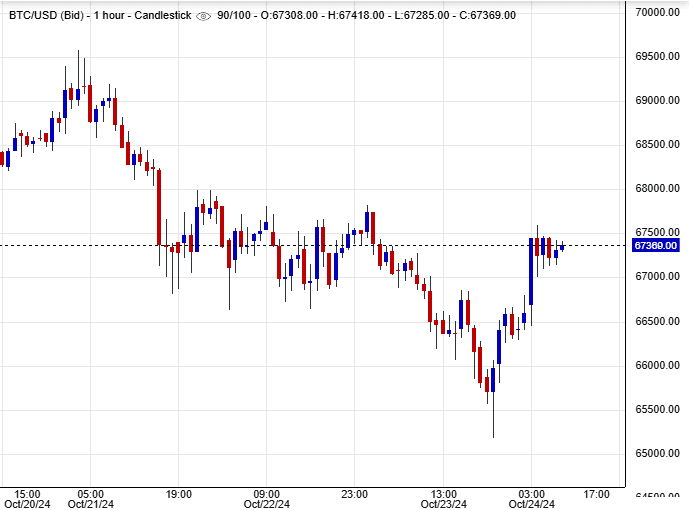Click the tall blue breakout candle reaching 67400
Screen dimensions: 689x510
[x=531, y=271]
